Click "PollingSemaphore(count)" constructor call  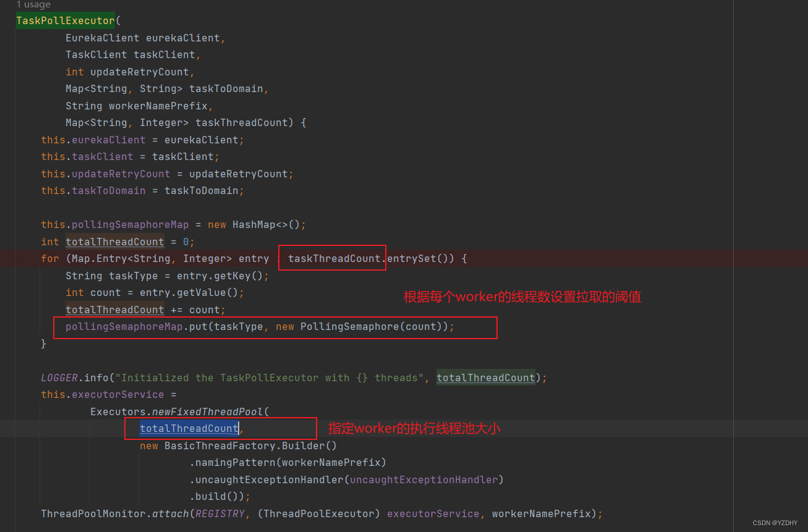click(x=371, y=327)
